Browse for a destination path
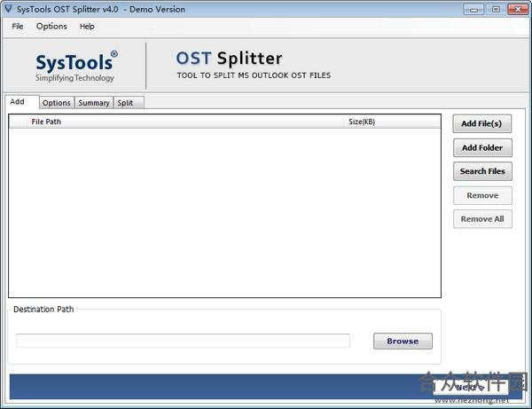The image size is (532, 409). 403,341
